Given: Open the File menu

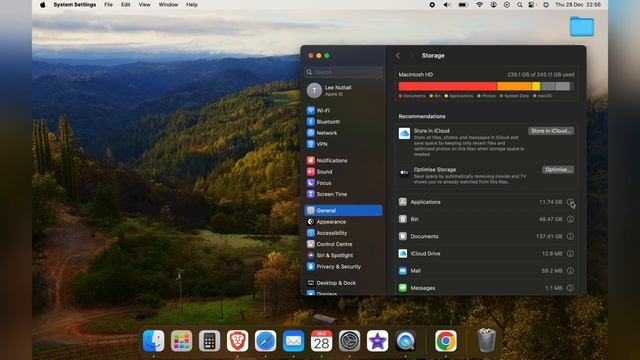Looking at the screenshot, I should point(109,5).
